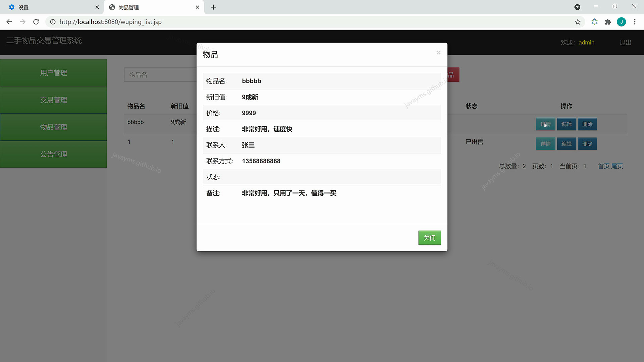The width and height of the screenshot is (644, 362).
Task: Click 编辑 button for item bbbbb
Action: coord(566,124)
